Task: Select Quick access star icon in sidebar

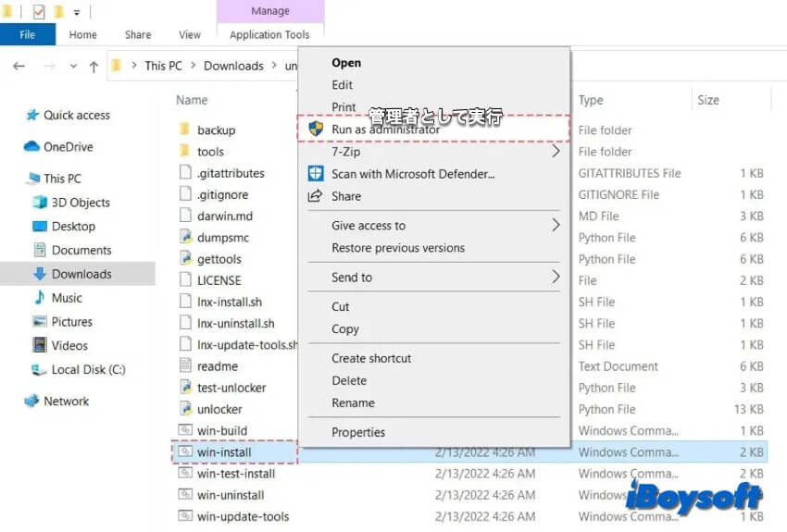Action: (x=32, y=115)
